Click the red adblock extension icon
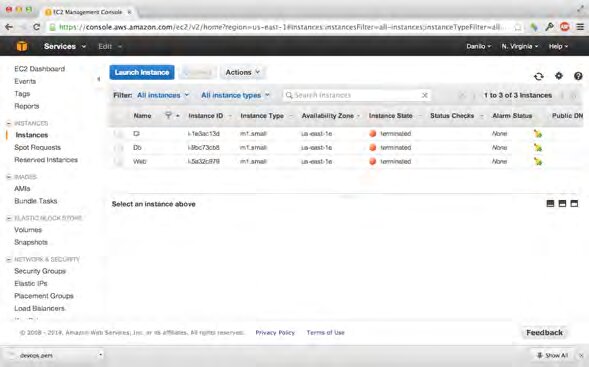The width and height of the screenshot is (589, 367). (565, 27)
